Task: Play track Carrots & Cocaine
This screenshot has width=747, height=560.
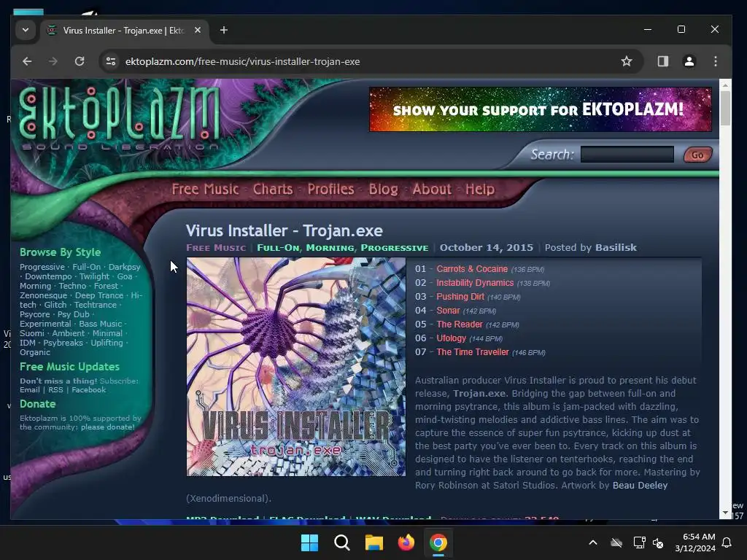Action: pyautogui.click(x=472, y=269)
